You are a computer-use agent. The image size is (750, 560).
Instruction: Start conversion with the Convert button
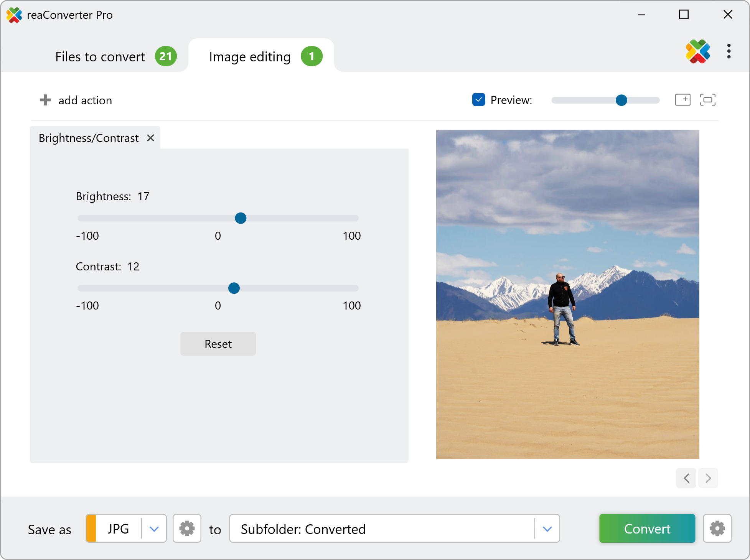pos(647,529)
